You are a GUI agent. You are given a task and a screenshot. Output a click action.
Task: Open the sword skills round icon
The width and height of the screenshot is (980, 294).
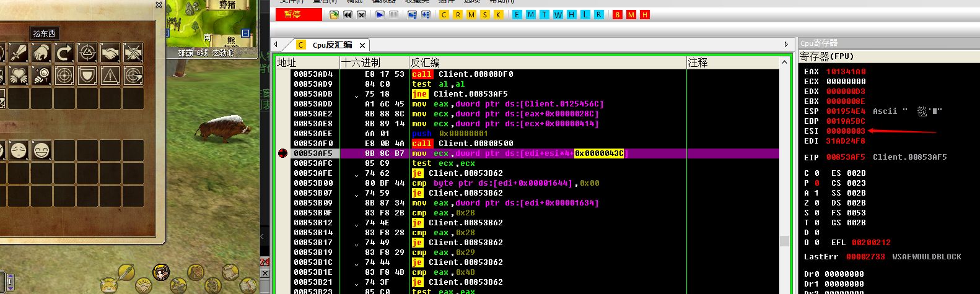point(126,272)
